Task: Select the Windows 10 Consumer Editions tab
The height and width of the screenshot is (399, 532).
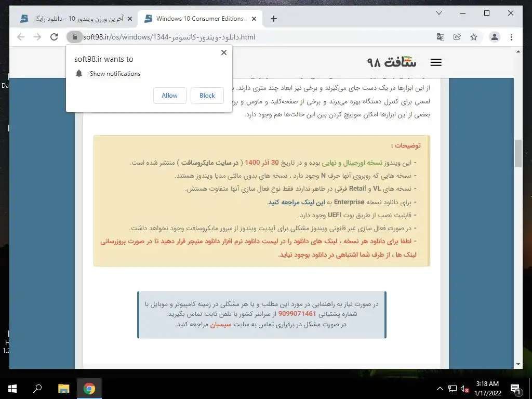Action: (x=200, y=19)
